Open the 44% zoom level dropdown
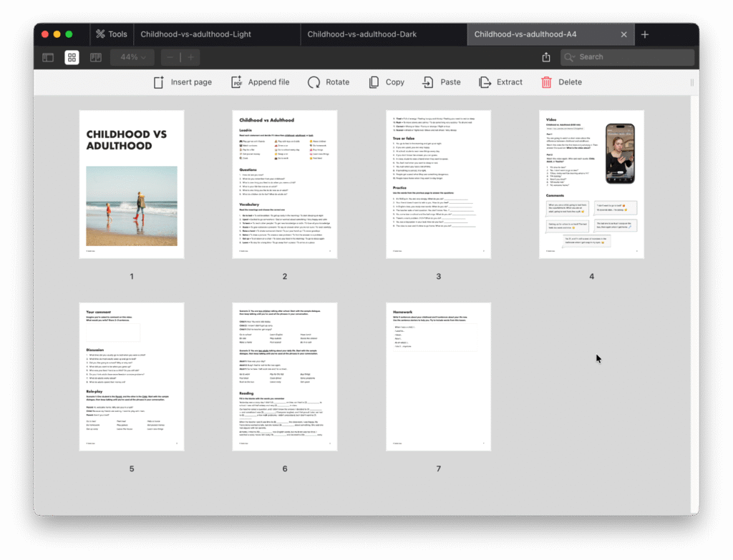 132,57
